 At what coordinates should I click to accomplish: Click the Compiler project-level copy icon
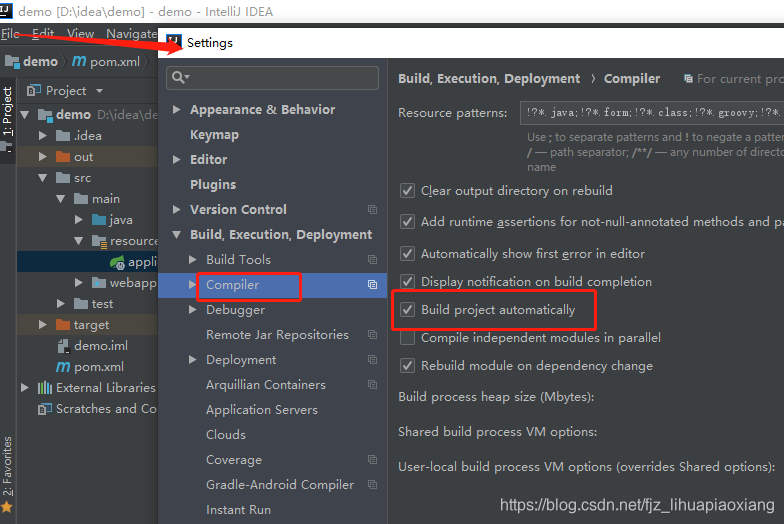pos(372,284)
